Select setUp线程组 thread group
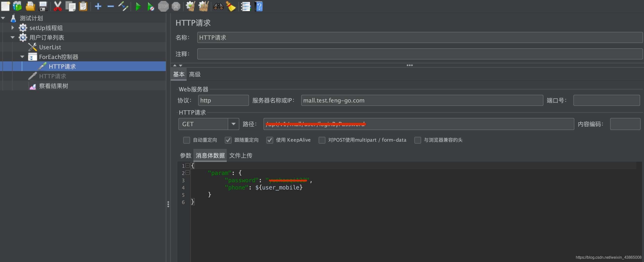The width and height of the screenshot is (644, 262). [46, 28]
